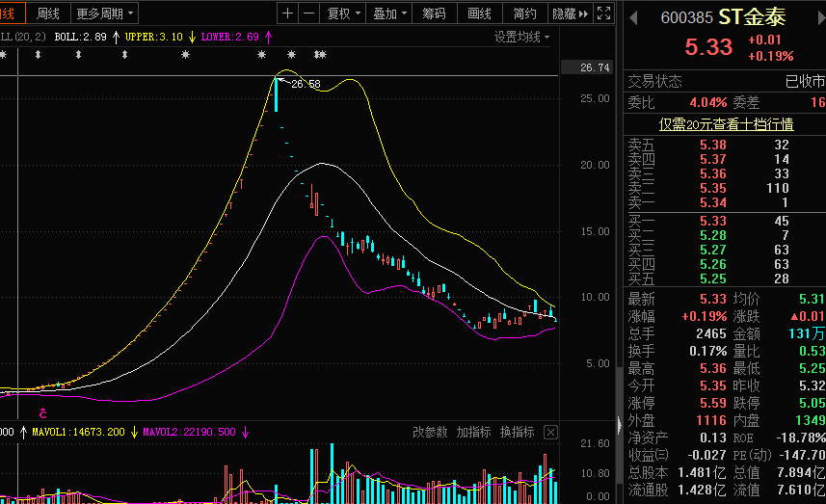Show 筹码 chip distribution
The width and height of the screenshot is (826, 504).
click(x=434, y=13)
